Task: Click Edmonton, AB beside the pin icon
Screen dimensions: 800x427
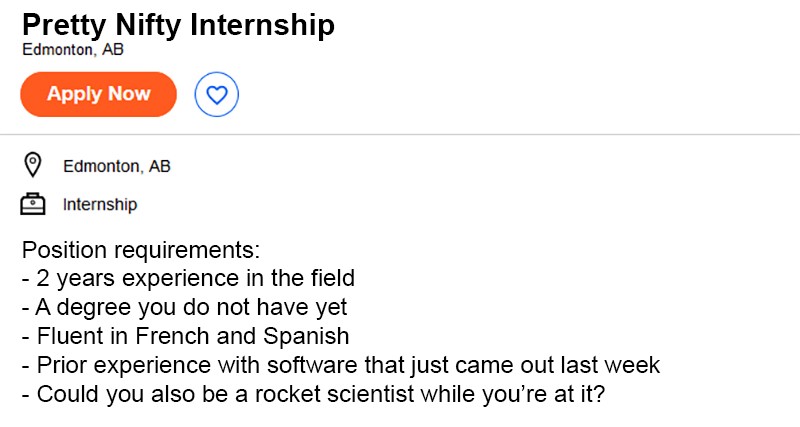Action: point(117,166)
